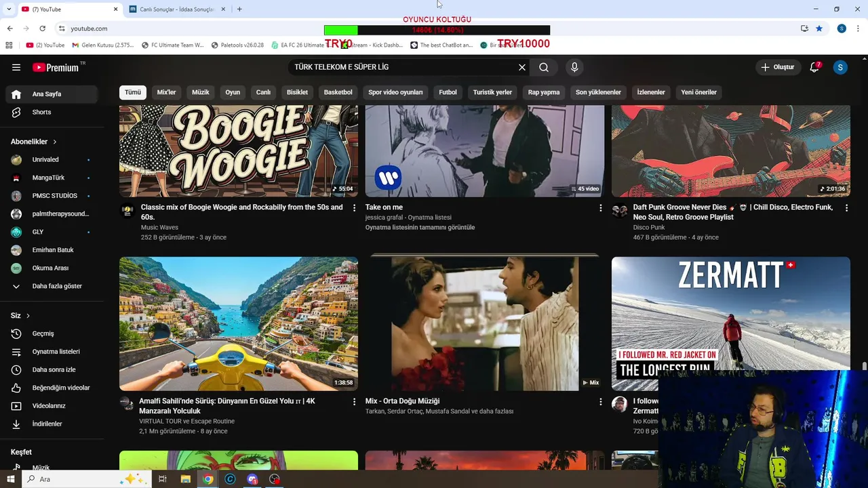Open the YouTube hamburger guide menu
868x488 pixels.
16,67
